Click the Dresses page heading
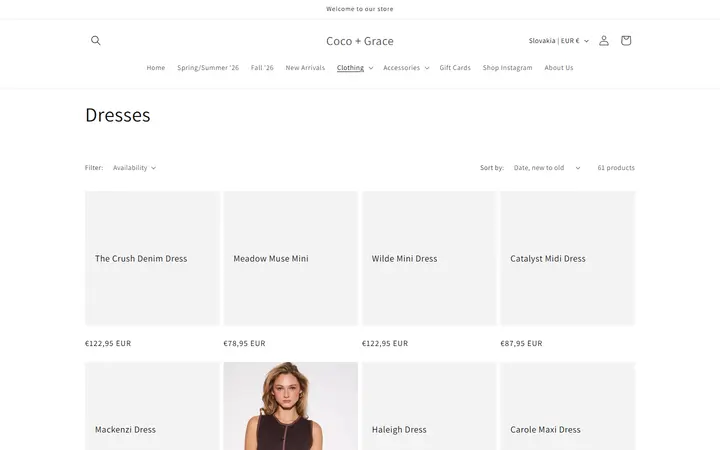The width and height of the screenshot is (720, 450). click(x=118, y=115)
